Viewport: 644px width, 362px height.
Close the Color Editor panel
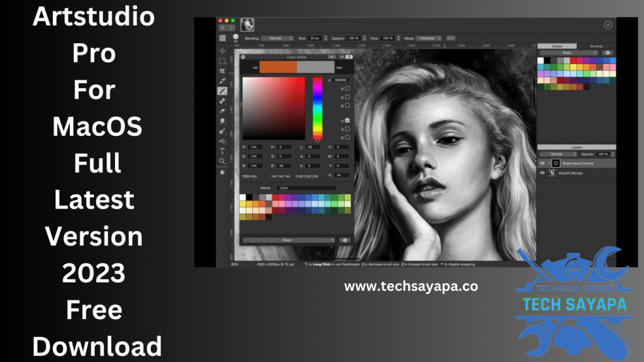click(x=243, y=57)
